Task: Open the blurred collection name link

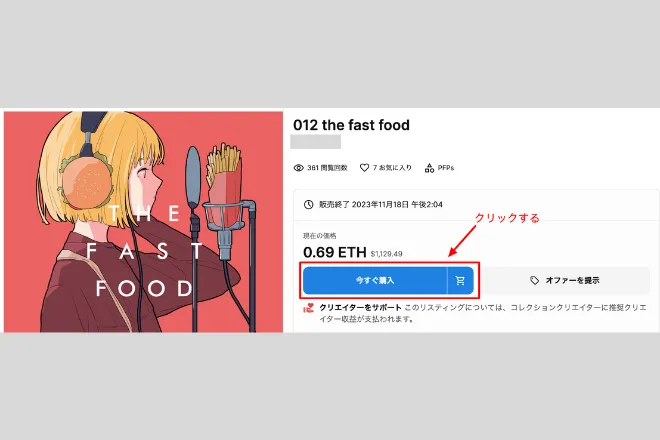Action: coord(316,142)
